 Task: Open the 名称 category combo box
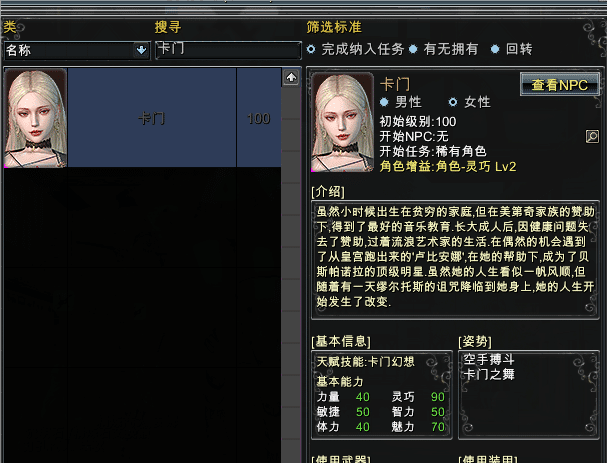pyautogui.click(x=77, y=50)
